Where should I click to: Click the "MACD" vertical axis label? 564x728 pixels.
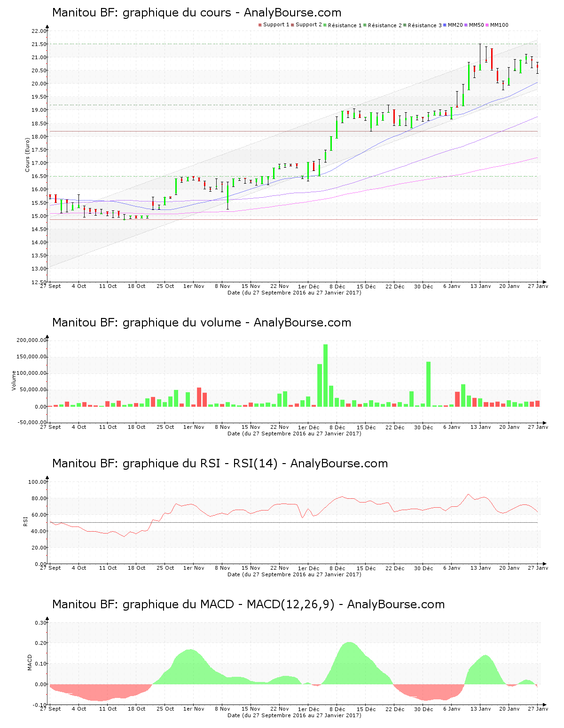coord(30,662)
